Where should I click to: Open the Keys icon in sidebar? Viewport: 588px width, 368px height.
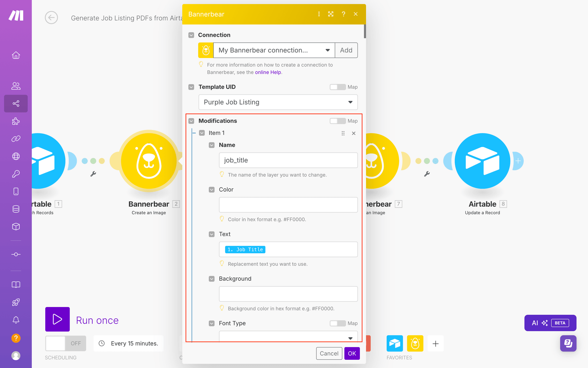tap(16, 174)
